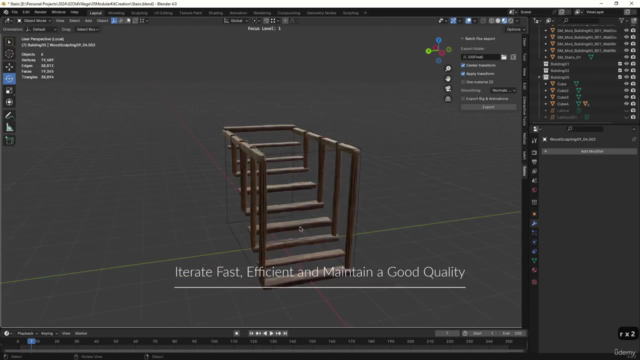Toggle Building01 exclude checkbox in outliner

pyautogui.click(x=620, y=64)
